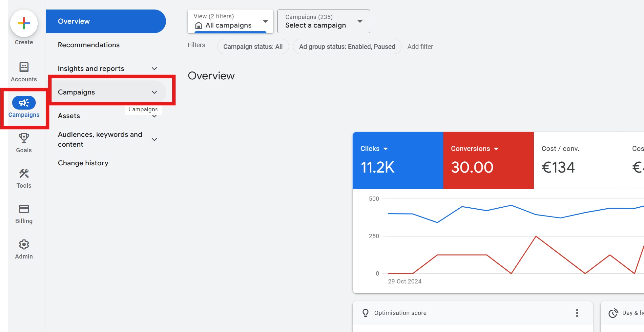Toggle the Ad group status filter chip
The width and height of the screenshot is (644, 332).
pos(347,46)
